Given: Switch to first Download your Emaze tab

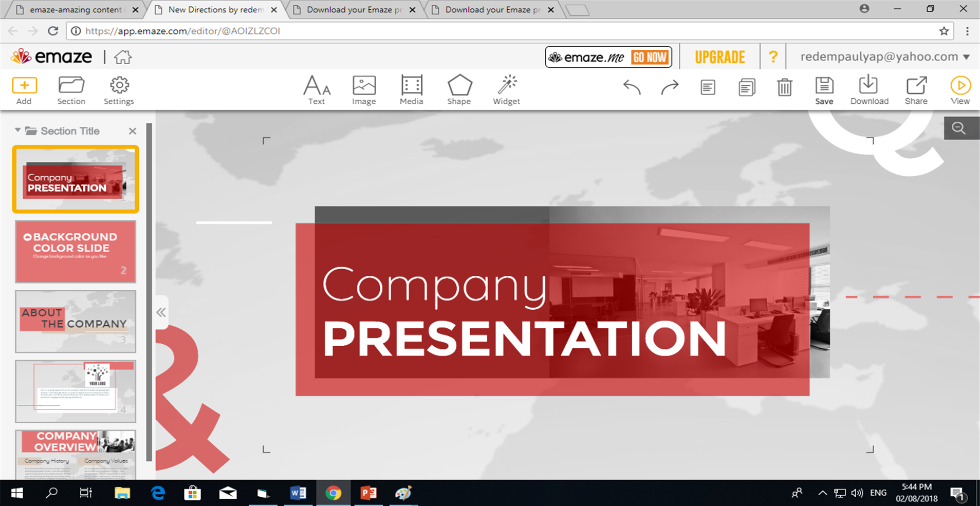Looking at the screenshot, I should (x=355, y=10).
